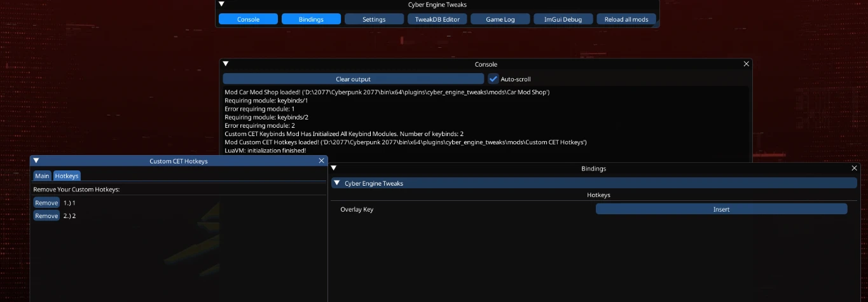This screenshot has width=868, height=302.
Task: Click the 'Error requiring module: 1' log line
Action: tap(259, 109)
